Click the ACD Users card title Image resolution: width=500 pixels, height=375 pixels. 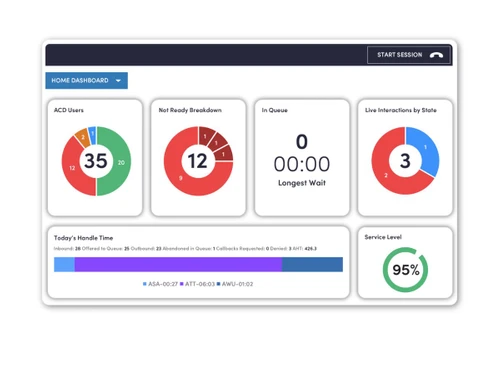coord(69,110)
